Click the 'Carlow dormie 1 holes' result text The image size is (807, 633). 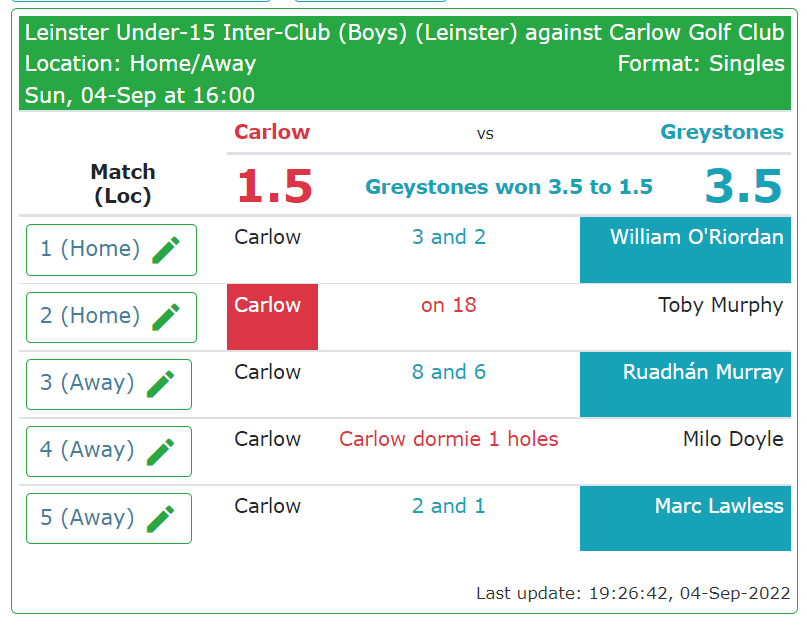[448, 439]
